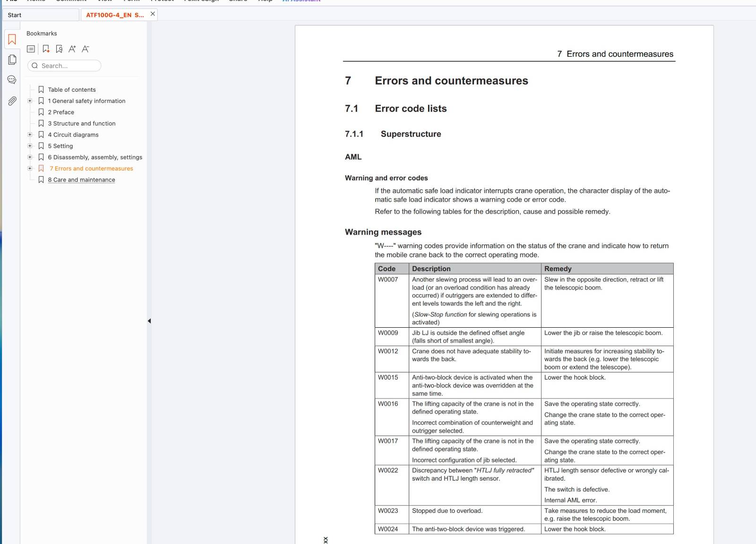Click the 'Lower the jib or raise the telescopic boom.' remedy
The width and height of the screenshot is (756, 544).
click(x=603, y=333)
